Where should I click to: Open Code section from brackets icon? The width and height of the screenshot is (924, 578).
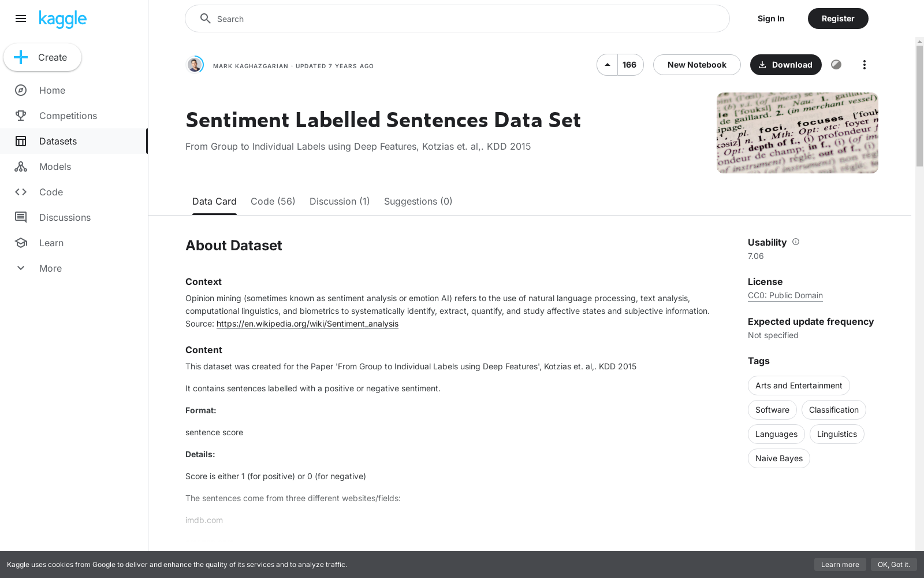click(x=21, y=192)
